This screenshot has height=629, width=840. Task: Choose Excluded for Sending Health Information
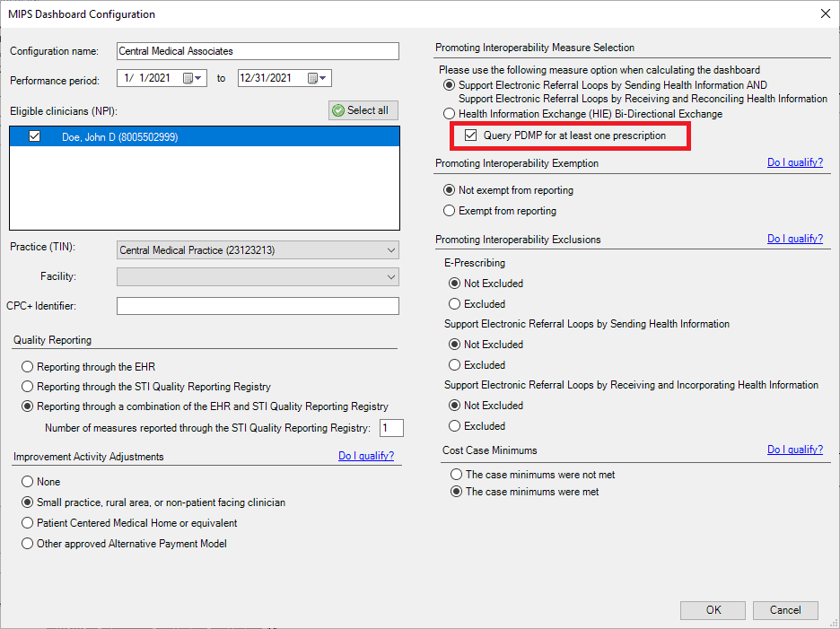tap(454, 365)
